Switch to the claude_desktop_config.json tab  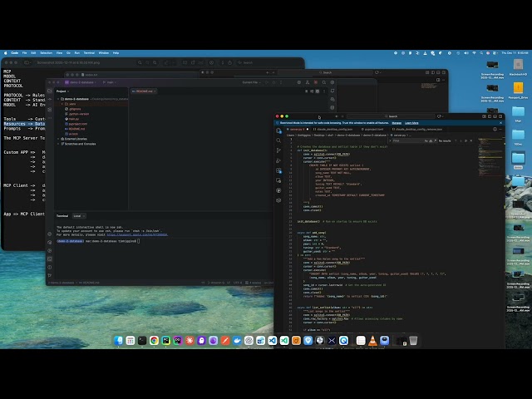click(332, 130)
